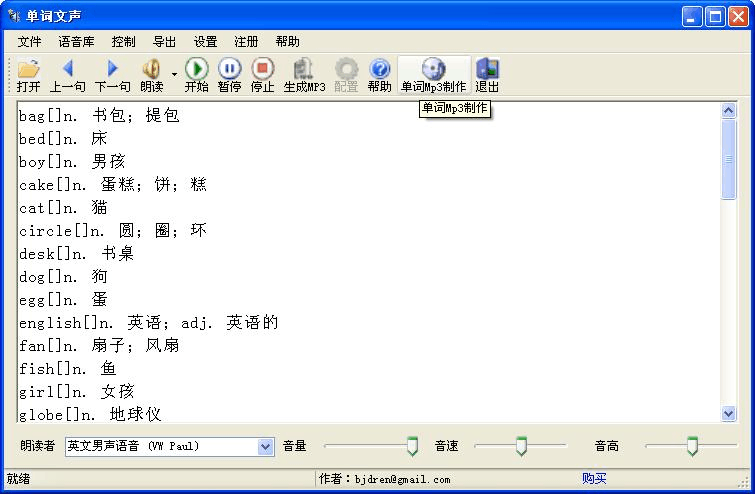Select the circle word entry line
Viewport: 755px width, 494px height.
[x=113, y=231]
